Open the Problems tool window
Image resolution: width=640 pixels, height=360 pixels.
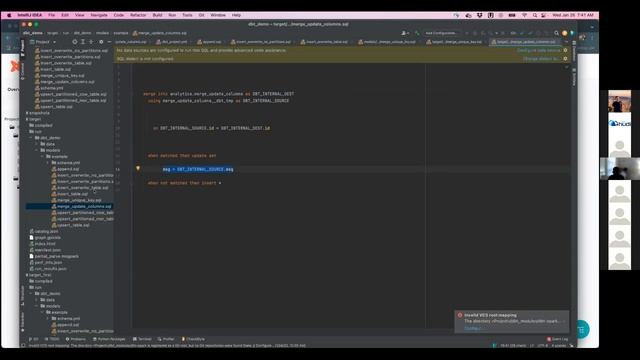pos(76,339)
